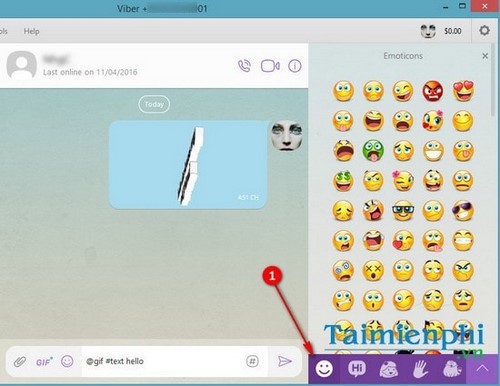Click the contact's profile avatar in header

click(x=22, y=65)
